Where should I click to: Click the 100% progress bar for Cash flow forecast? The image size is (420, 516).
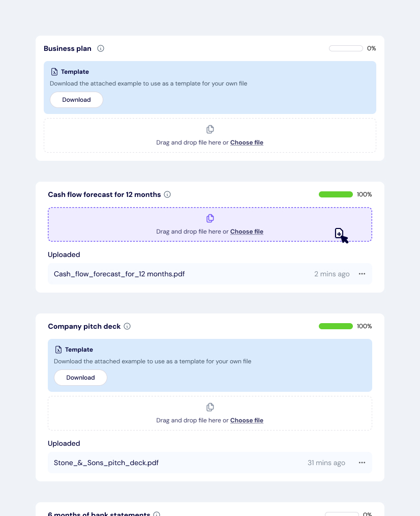coord(336,194)
